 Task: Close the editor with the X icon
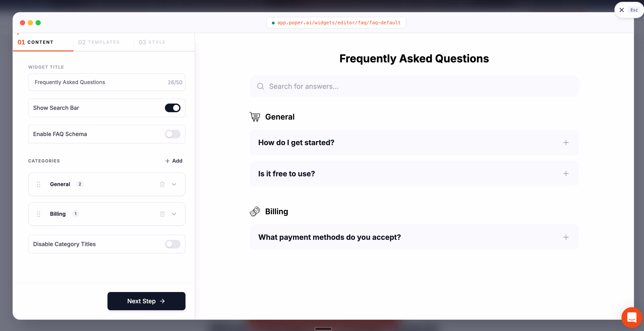click(x=621, y=10)
